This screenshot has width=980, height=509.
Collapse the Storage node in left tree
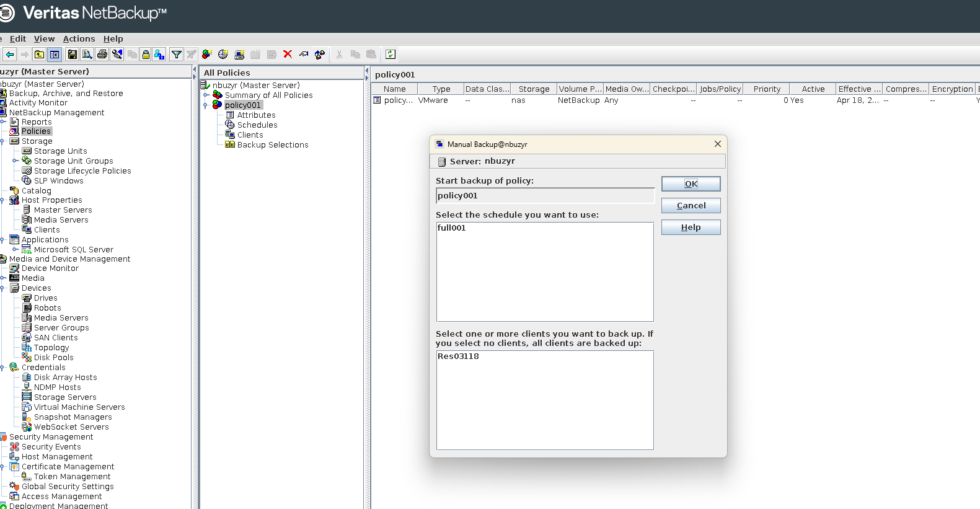pos(2,141)
